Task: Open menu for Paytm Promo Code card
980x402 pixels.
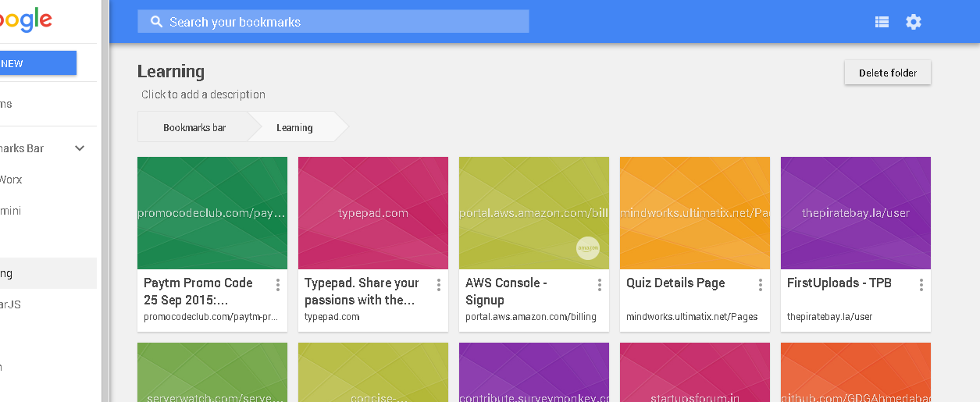Action: [278, 285]
